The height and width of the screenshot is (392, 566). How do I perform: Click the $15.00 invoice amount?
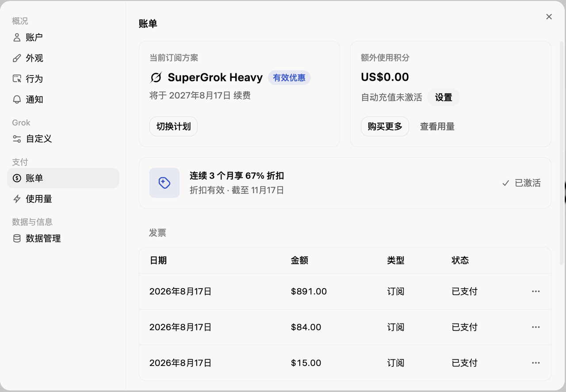click(306, 363)
